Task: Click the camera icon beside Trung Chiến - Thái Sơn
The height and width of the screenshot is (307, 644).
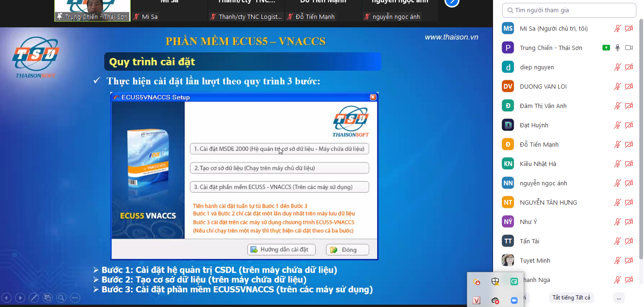Action: [x=629, y=48]
